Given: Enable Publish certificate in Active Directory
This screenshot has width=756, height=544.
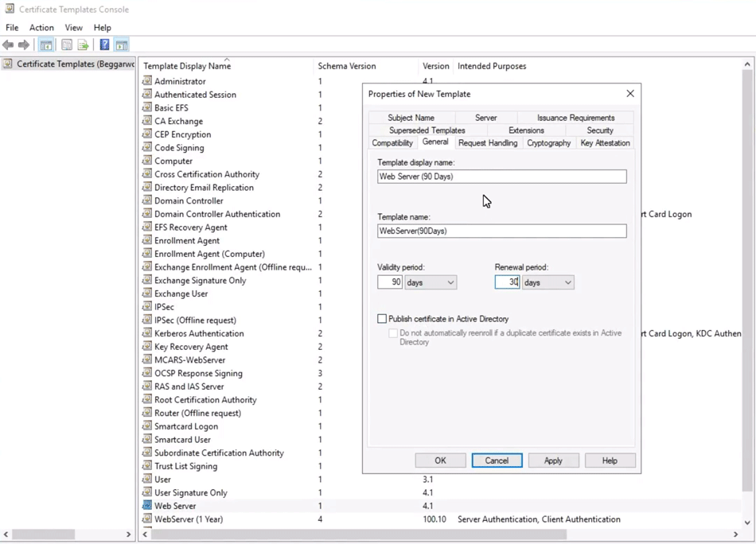Looking at the screenshot, I should 382,319.
